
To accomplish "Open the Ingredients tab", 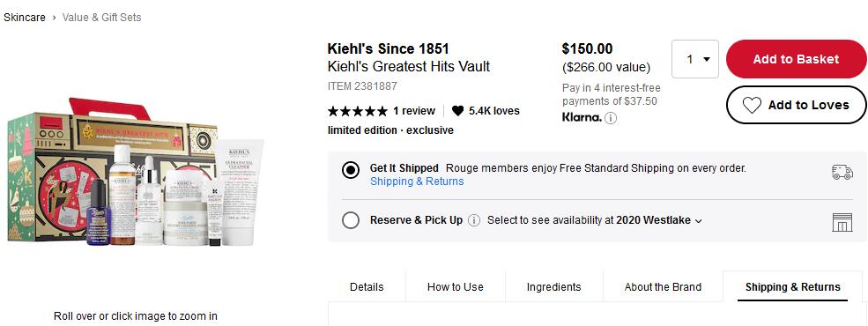I will [553, 287].
